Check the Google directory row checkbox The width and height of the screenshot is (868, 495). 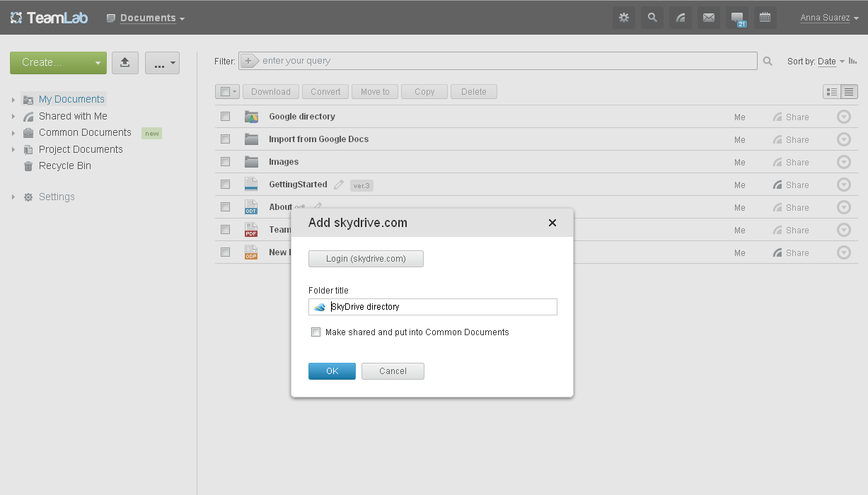[x=225, y=117]
